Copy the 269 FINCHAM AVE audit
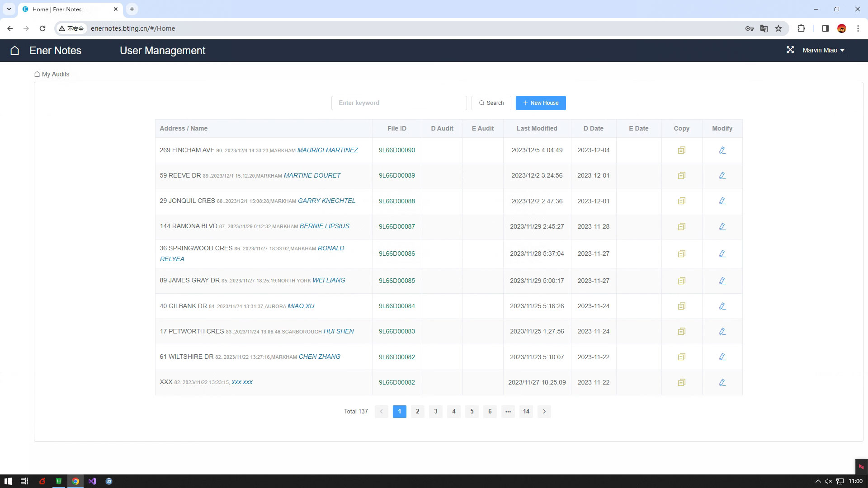868x488 pixels. coord(682,150)
